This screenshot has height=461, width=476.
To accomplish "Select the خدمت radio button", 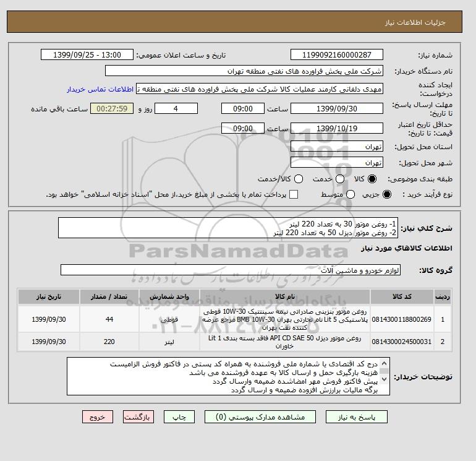I will [340, 179].
